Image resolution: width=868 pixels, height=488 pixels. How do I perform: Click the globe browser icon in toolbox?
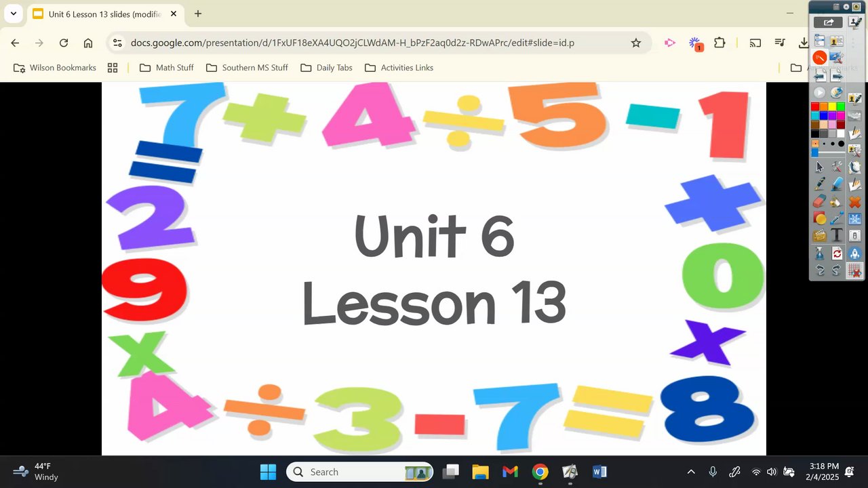(837, 92)
